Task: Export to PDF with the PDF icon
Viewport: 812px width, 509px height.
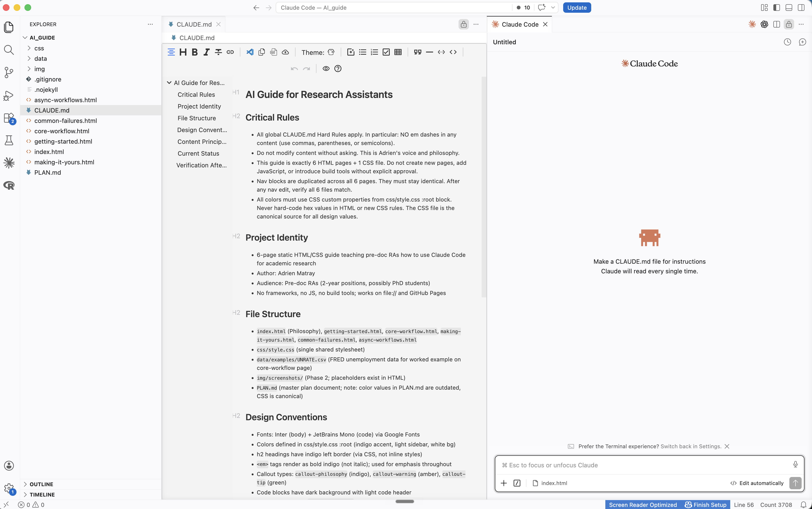Action: click(273, 52)
